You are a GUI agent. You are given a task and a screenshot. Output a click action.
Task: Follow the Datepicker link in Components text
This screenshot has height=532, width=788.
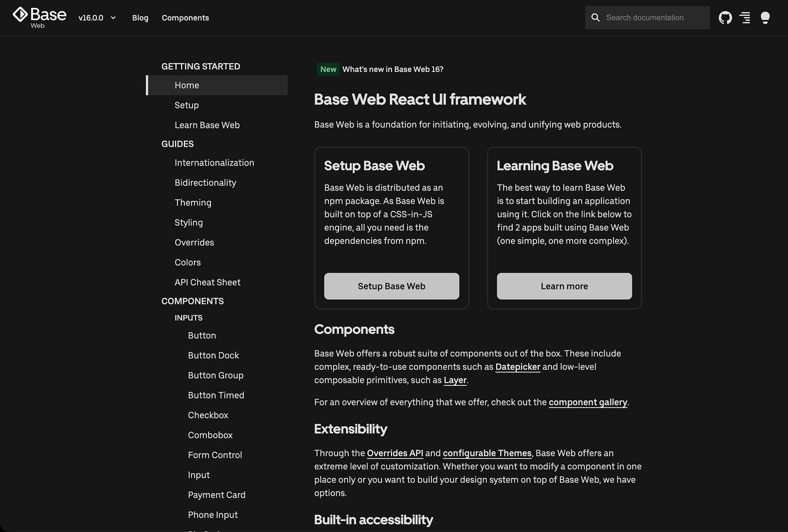click(x=517, y=366)
